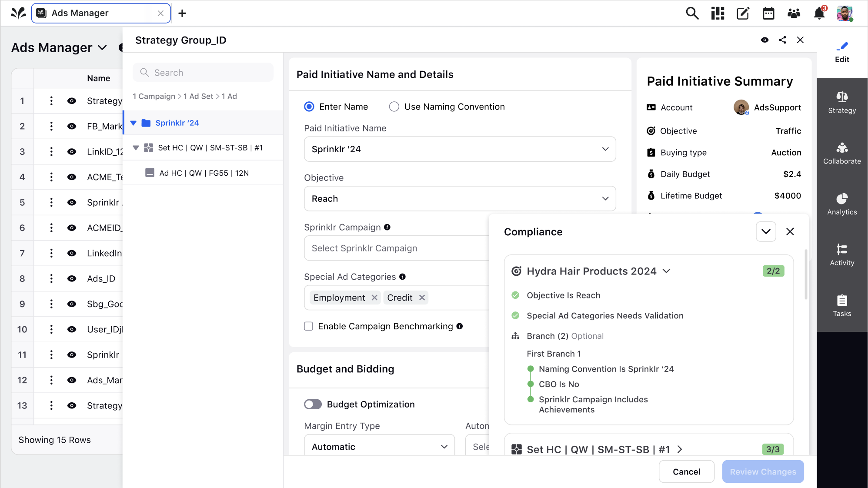Click the Edit pencil in right sidebar
This screenshot has height=488, width=868.
point(842,52)
